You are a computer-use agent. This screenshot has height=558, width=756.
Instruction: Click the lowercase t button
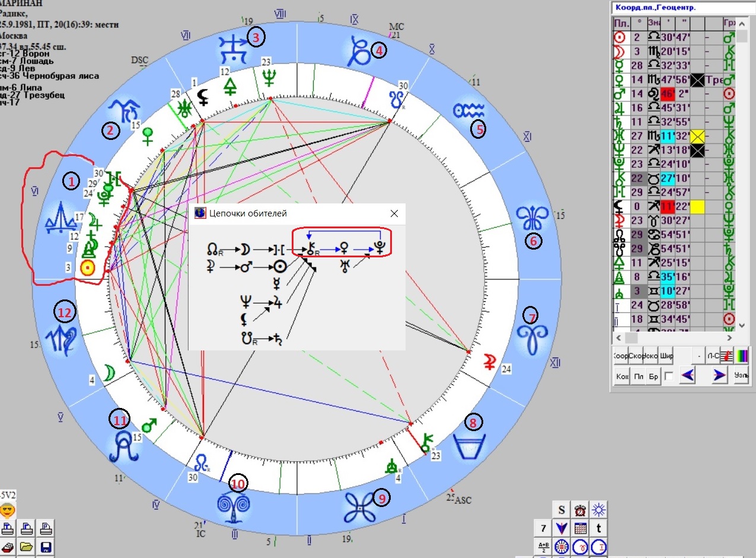coord(599,528)
